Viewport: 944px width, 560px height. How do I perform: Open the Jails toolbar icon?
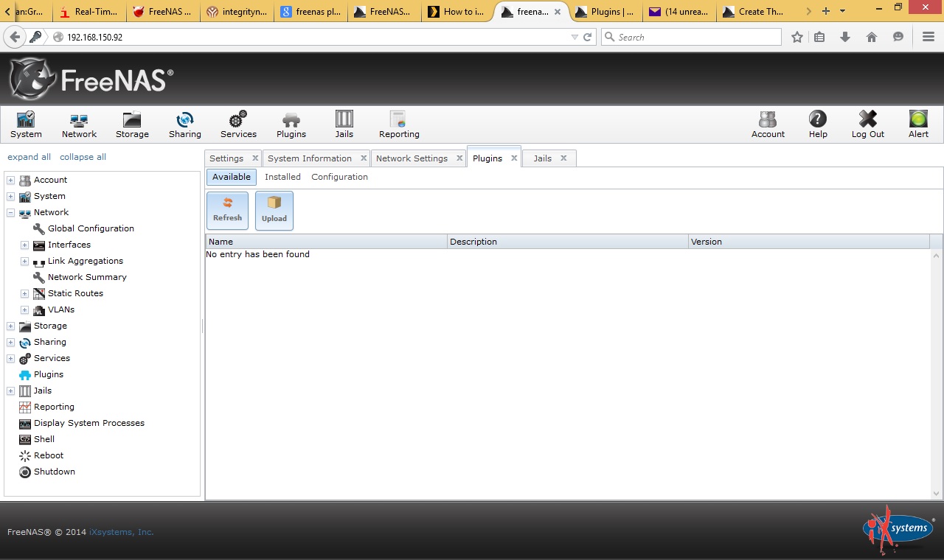click(344, 124)
